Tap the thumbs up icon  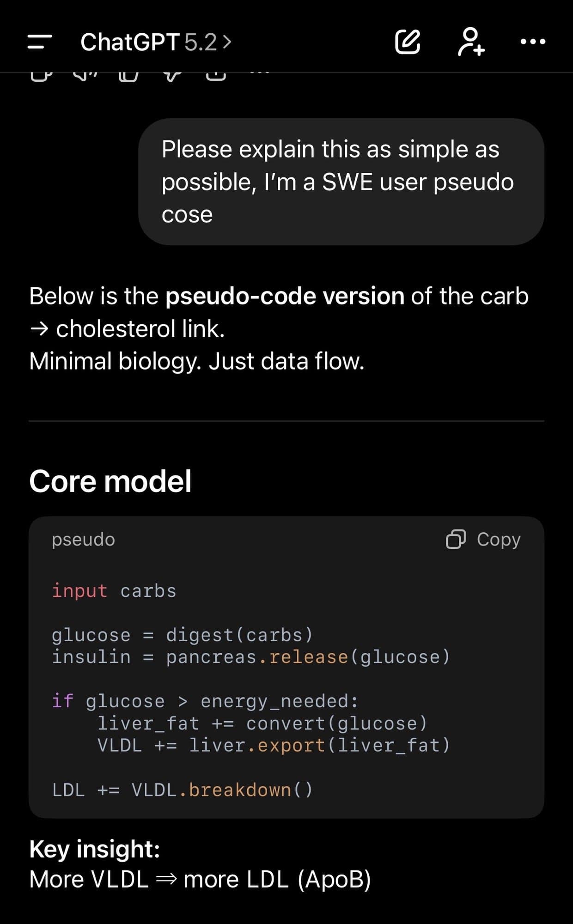click(128, 75)
